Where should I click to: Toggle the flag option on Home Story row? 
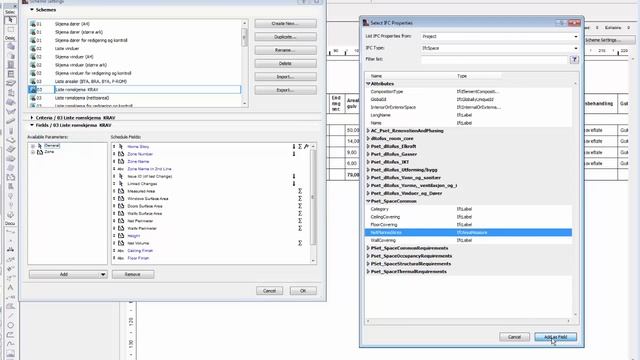click(307, 147)
